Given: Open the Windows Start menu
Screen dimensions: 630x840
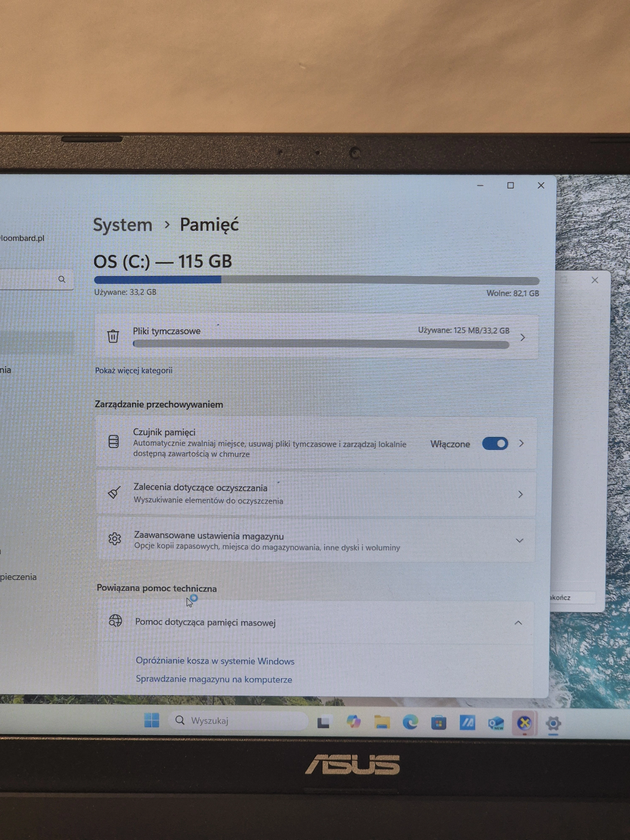Looking at the screenshot, I should click(x=152, y=720).
